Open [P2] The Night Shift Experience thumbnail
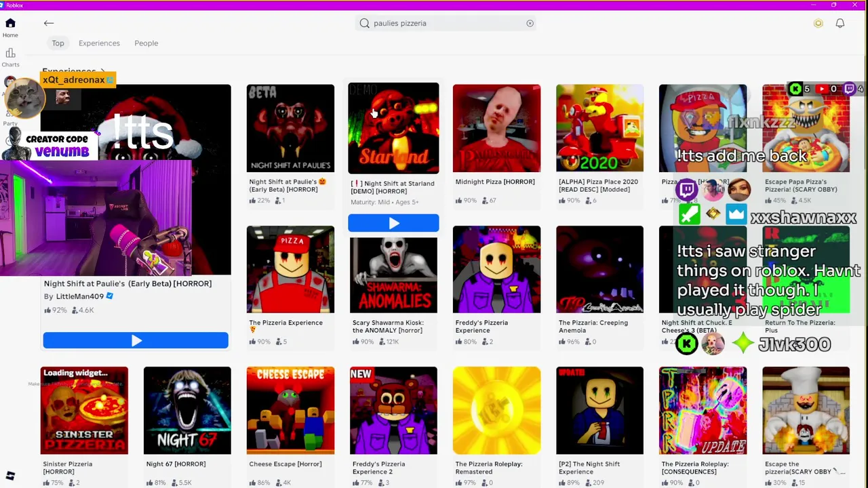 (599, 410)
